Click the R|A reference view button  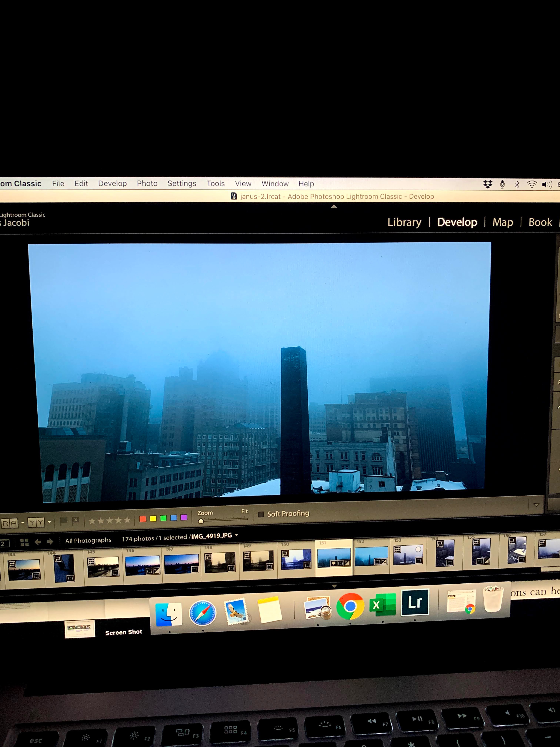(9, 523)
